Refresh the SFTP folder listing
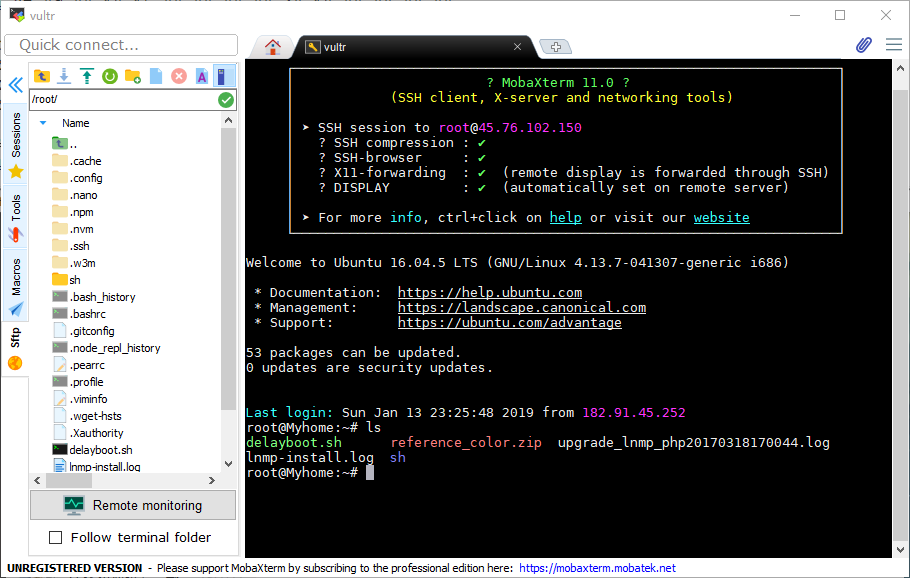 pyautogui.click(x=110, y=76)
